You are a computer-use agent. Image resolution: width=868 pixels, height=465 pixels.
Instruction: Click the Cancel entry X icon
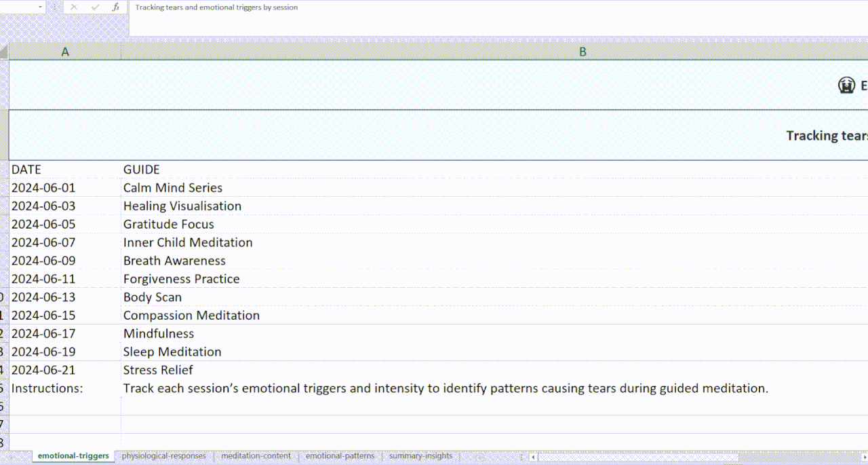(x=74, y=7)
